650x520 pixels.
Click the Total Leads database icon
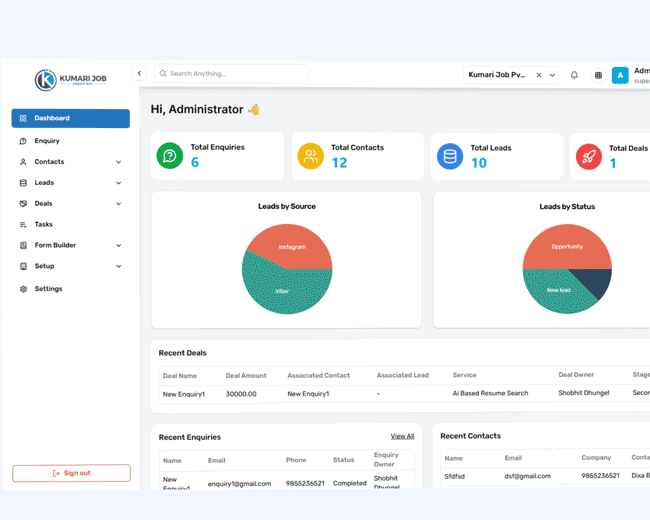(450, 156)
